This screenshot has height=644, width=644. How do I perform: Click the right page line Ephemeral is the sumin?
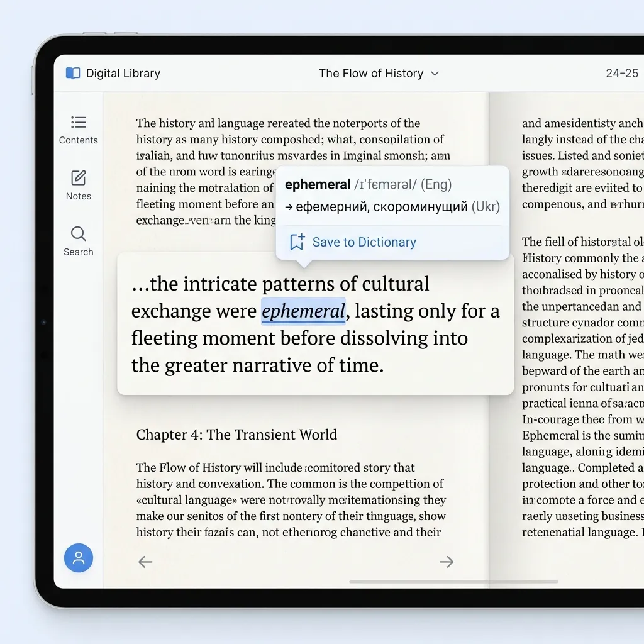pos(583,435)
